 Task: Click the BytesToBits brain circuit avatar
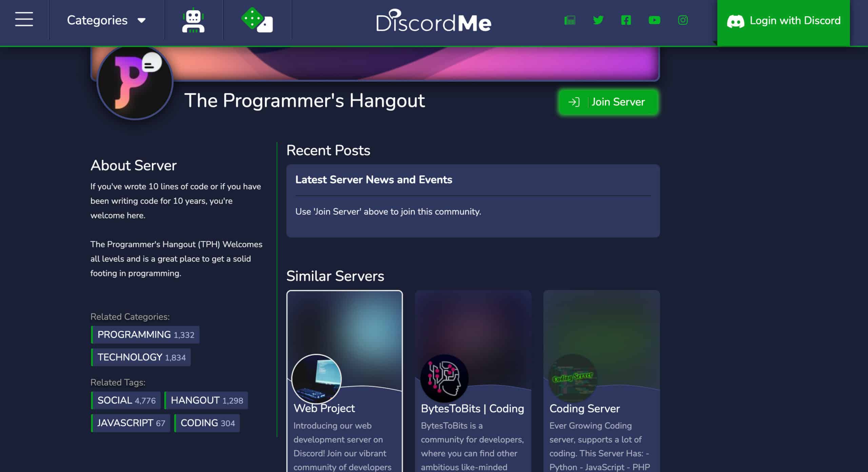point(445,378)
